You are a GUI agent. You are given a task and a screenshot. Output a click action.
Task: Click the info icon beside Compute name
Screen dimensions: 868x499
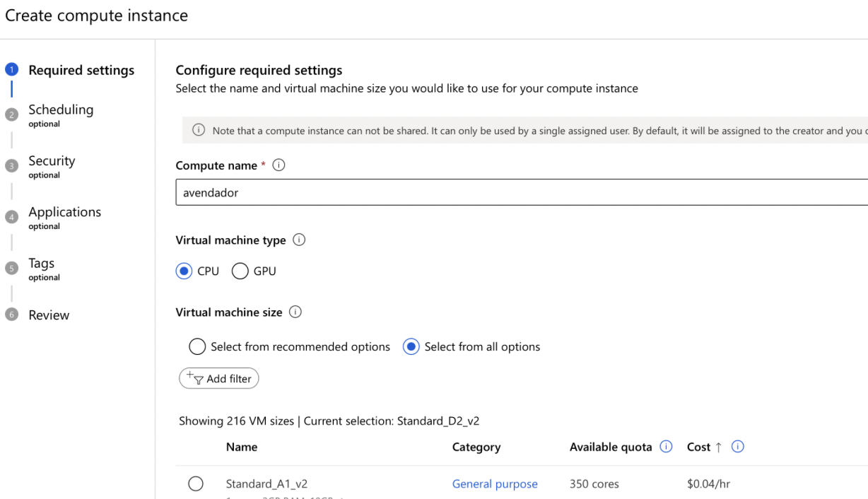pyautogui.click(x=278, y=165)
